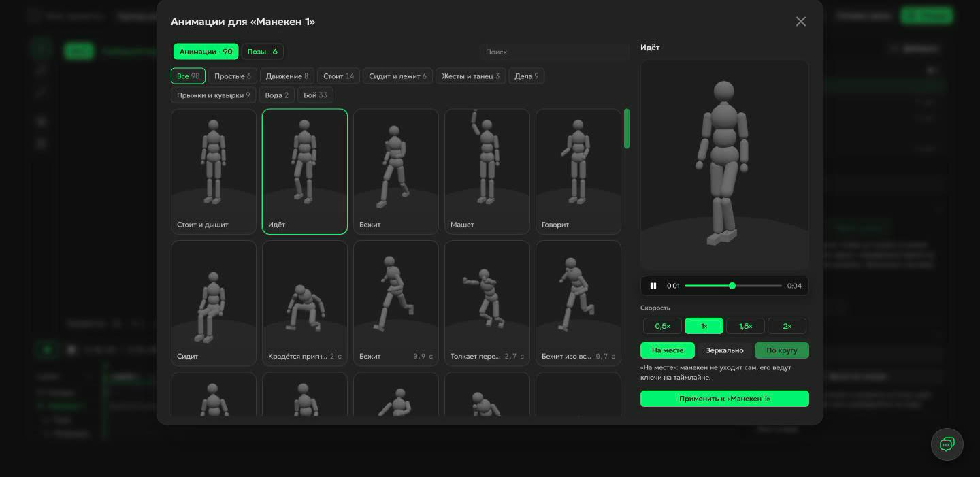Set playback speed to 0,5×
Viewport: 980px width, 477px height.
coord(662,326)
